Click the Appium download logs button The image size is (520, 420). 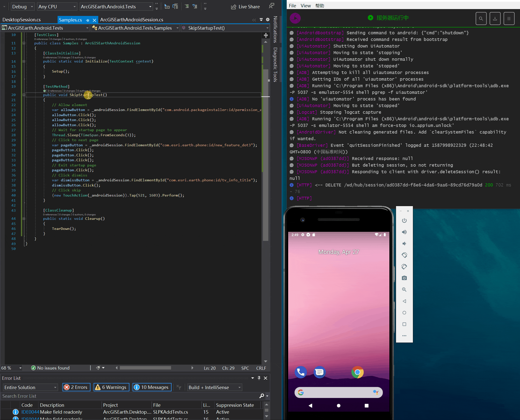coord(495,18)
